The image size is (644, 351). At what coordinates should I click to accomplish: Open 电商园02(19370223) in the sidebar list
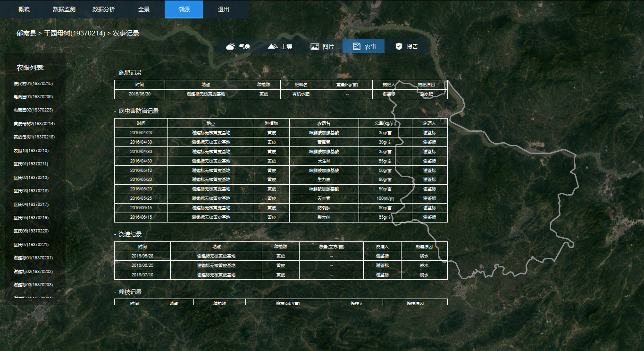(x=33, y=110)
